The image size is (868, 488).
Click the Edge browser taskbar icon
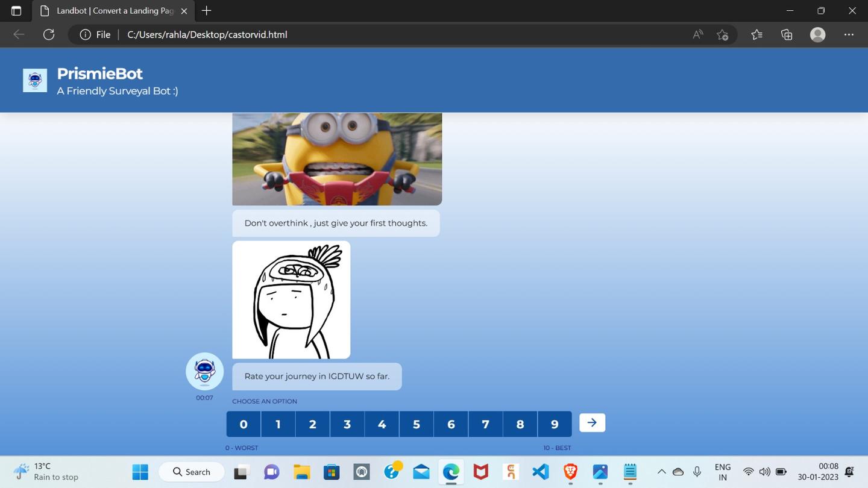[451, 472]
